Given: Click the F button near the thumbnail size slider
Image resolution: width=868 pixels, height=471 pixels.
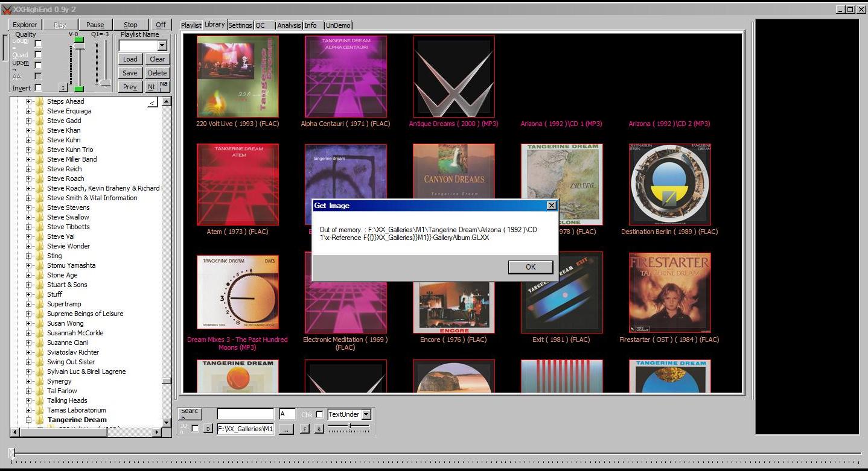Looking at the screenshot, I should coord(305,429).
